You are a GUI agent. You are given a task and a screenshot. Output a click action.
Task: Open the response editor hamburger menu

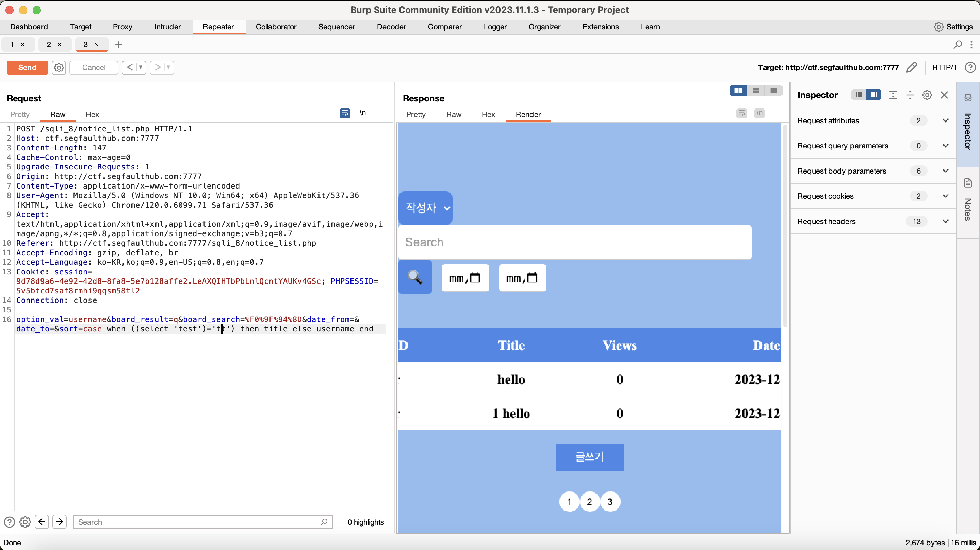pyautogui.click(x=777, y=113)
